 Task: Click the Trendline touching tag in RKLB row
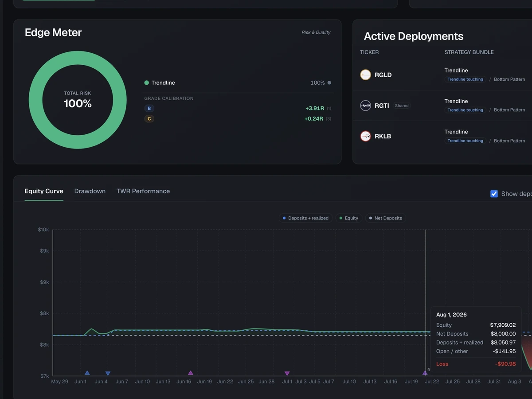(465, 141)
